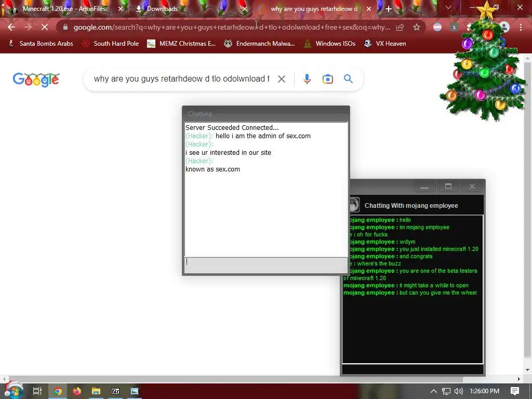Click the 1:26:00 PM taskbar clock
The width and height of the screenshot is (532, 399).
485,391
